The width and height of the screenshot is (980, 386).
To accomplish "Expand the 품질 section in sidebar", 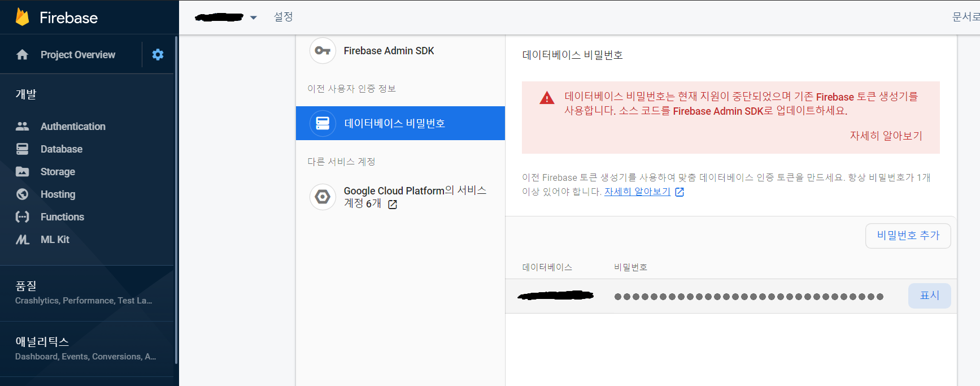I will click(87, 293).
